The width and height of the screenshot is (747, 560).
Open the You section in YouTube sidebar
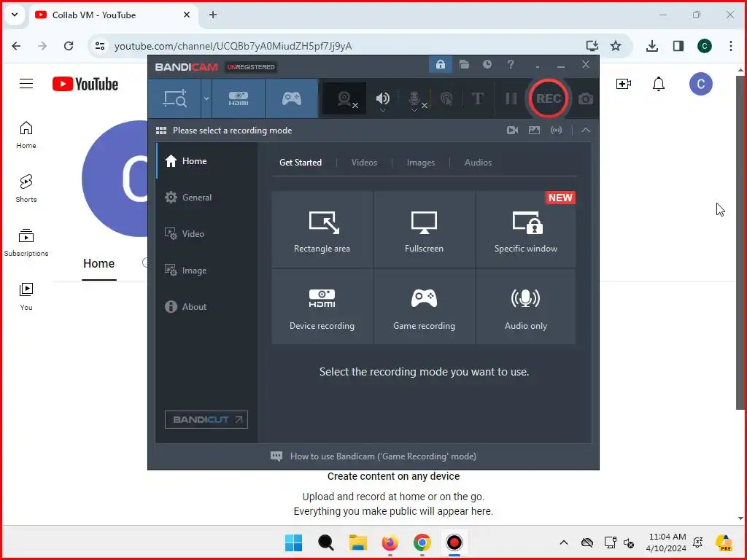[x=26, y=297]
